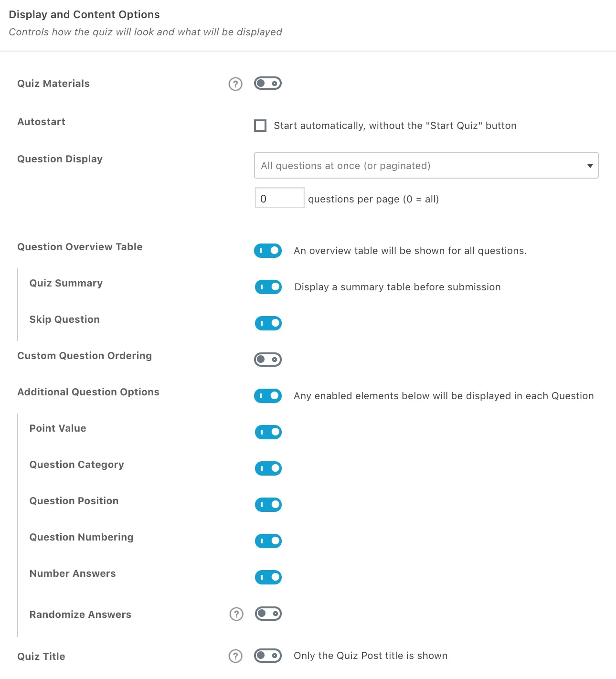The height and width of the screenshot is (679, 616).
Task: Click the Question Display dropdown arrow
Action: 590,166
